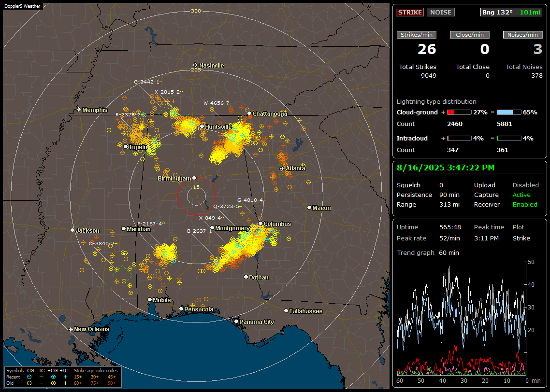Click storm cell label Q-3723-5
550x392 pixels.
(x=227, y=206)
